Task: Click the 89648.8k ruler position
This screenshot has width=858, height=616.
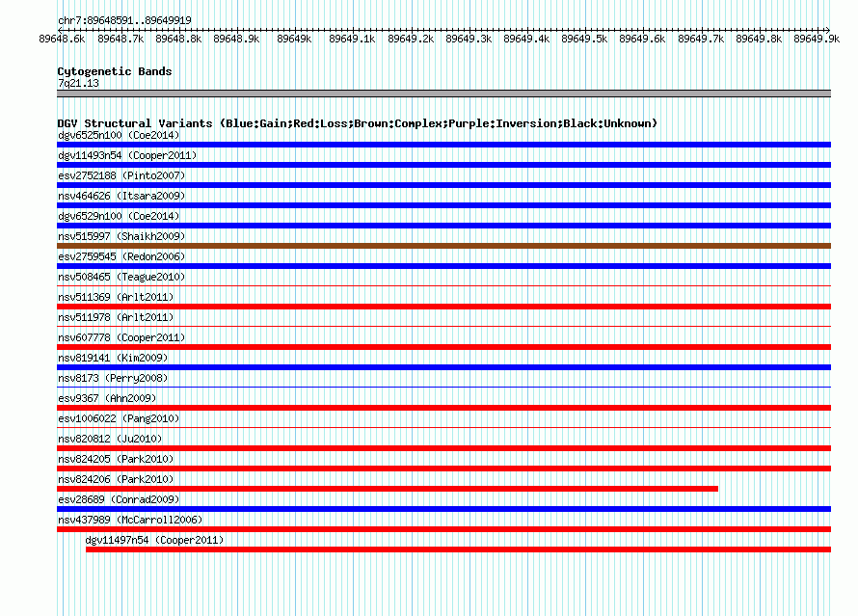Action: [179, 39]
